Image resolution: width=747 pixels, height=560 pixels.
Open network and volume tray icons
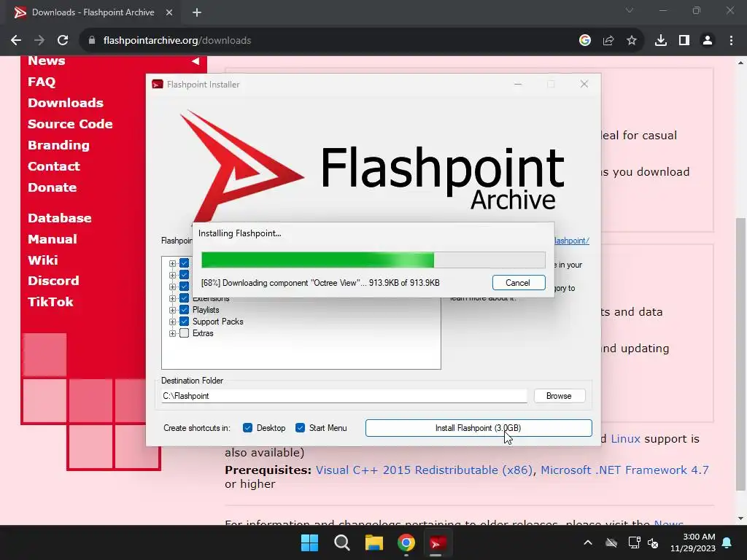click(643, 542)
